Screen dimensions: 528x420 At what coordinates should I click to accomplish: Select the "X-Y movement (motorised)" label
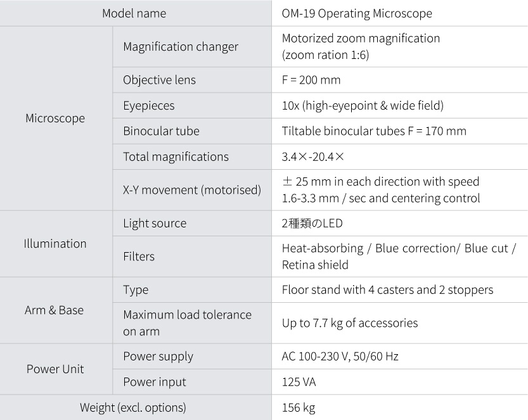(191, 189)
